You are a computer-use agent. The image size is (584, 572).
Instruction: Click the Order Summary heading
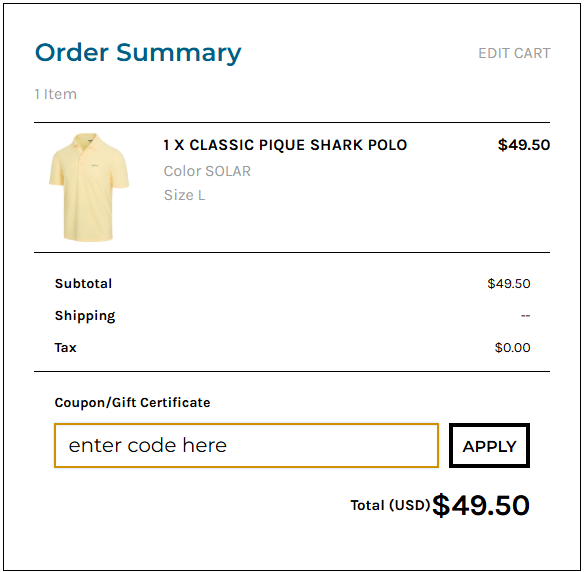[x=138, y=53]
